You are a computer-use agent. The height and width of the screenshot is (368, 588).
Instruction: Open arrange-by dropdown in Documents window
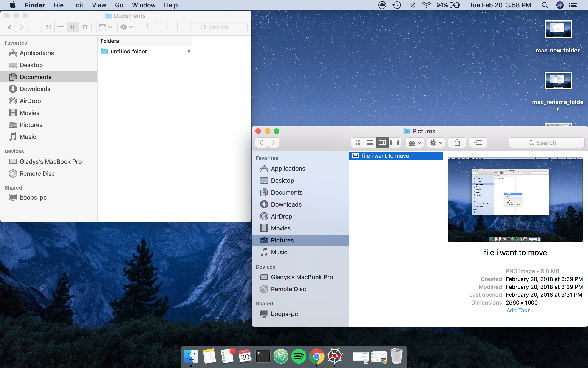(105, 27)
